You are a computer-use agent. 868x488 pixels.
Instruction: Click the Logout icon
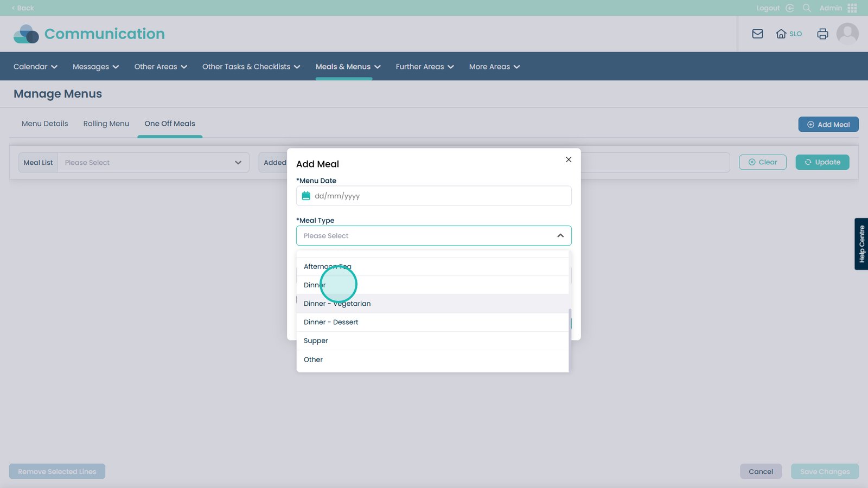coord(789,8)
